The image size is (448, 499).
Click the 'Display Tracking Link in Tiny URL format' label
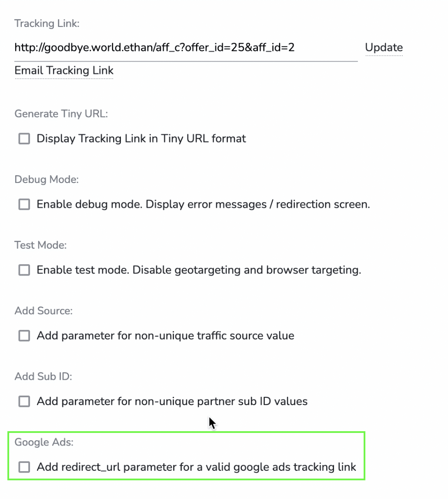pyautogui.click(x=141, y=139)
